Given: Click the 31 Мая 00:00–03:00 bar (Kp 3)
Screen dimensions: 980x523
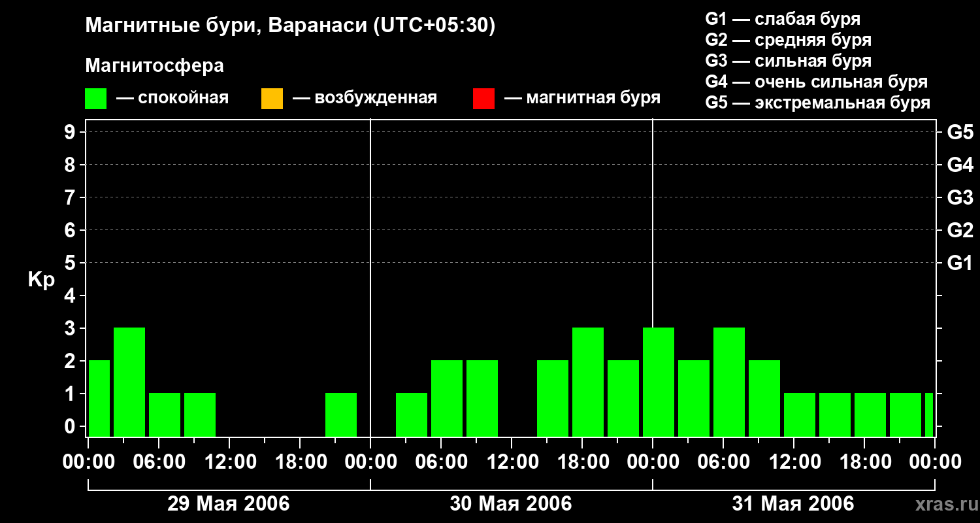Looking at the screenshot, I should click(659, 382).
